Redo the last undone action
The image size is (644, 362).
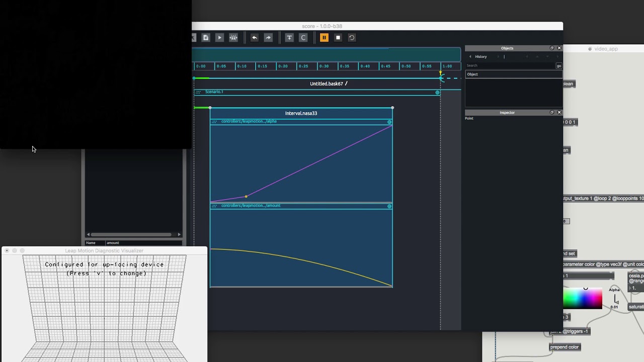[268, 38]
